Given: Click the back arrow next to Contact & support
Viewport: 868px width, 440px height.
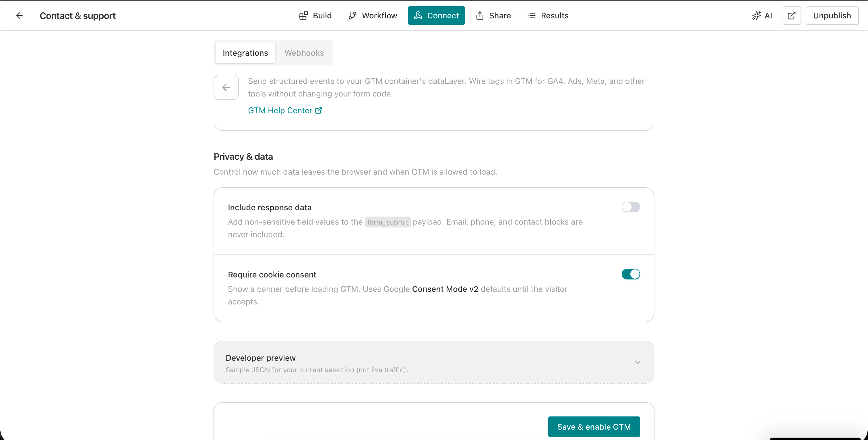Looking at the screenshot, I should [19, 16].
